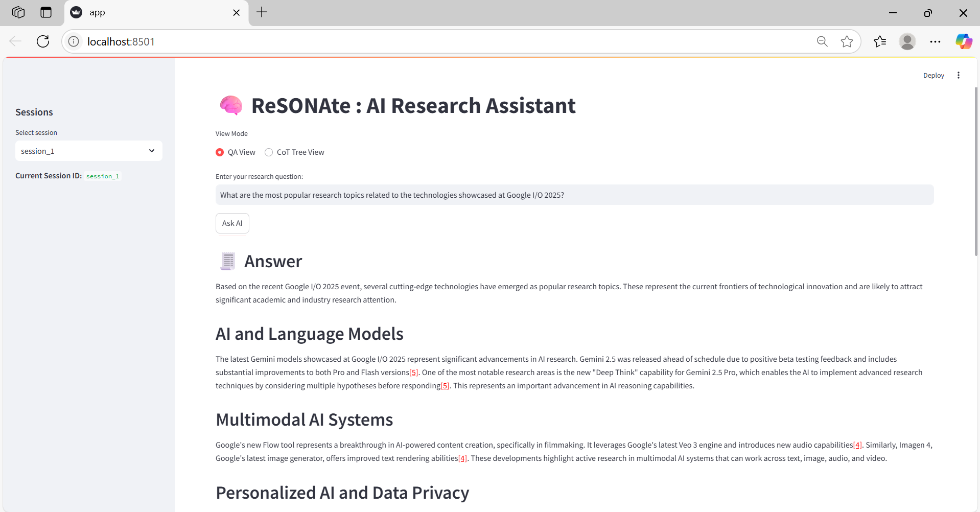Viewport: 980px width, 512px height.
Task: Open the Copilot sidebar
Action: coord(964,41)
